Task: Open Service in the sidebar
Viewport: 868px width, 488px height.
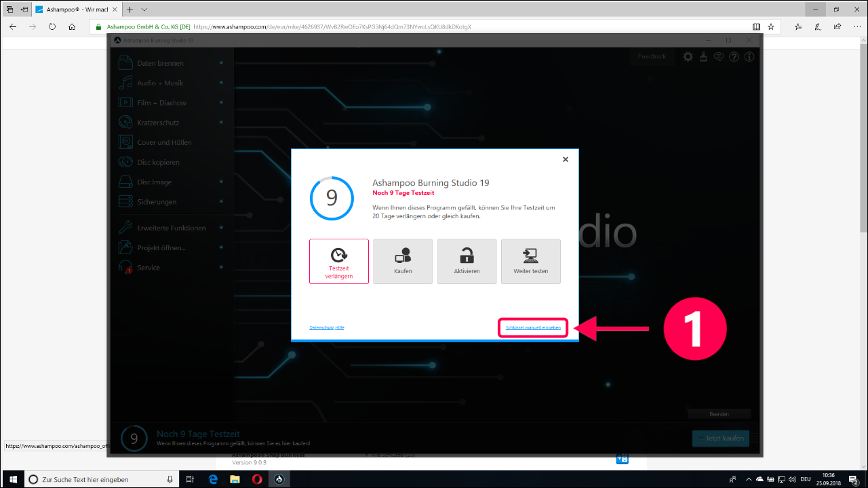Action: [x=171, y=268]
